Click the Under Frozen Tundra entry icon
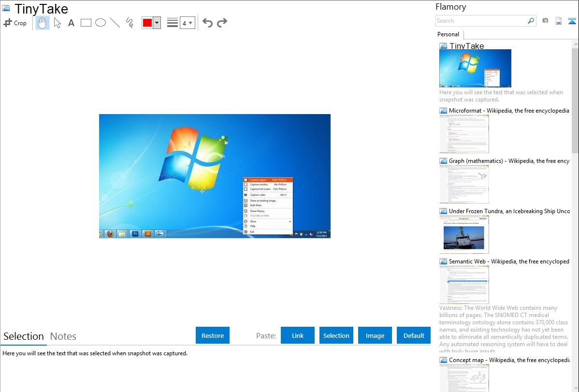The height and width of the screenshot is (392, 579). tap(443, 211)
